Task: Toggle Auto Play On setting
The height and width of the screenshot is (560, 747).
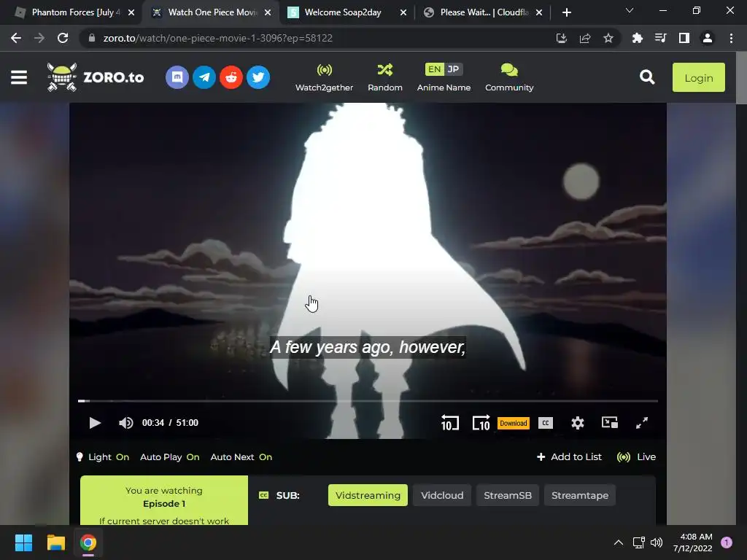Action: click(x=169, y=457)
